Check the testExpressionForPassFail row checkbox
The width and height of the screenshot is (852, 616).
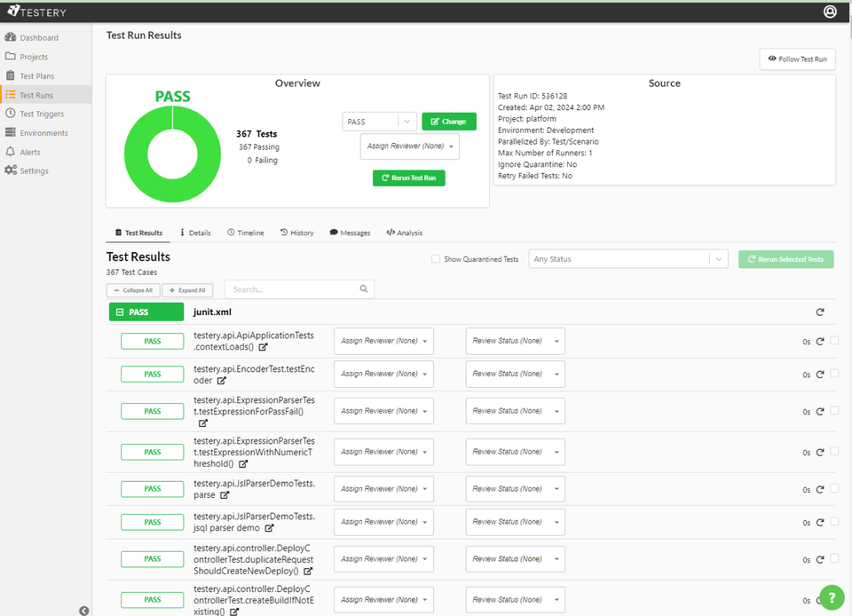834,410
